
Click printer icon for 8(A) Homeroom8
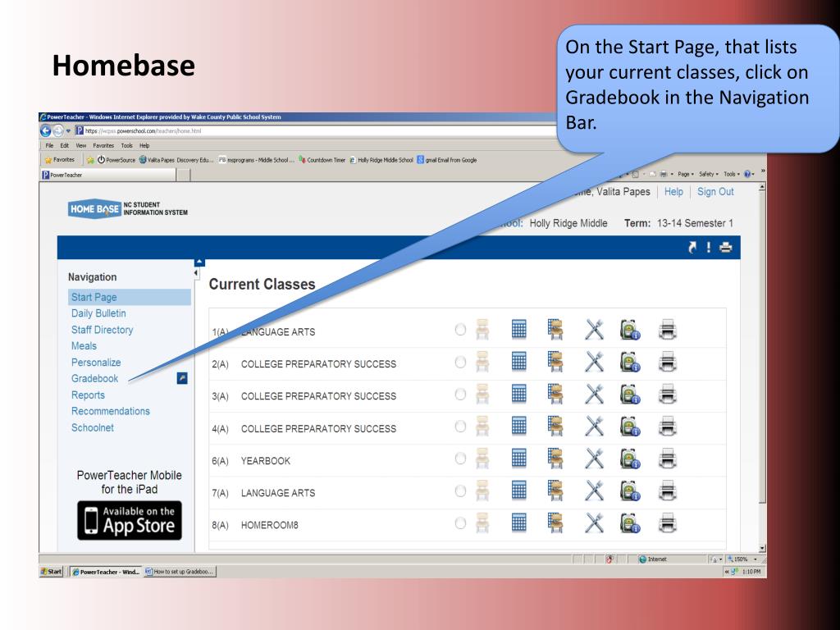click(x=667, y=523)
